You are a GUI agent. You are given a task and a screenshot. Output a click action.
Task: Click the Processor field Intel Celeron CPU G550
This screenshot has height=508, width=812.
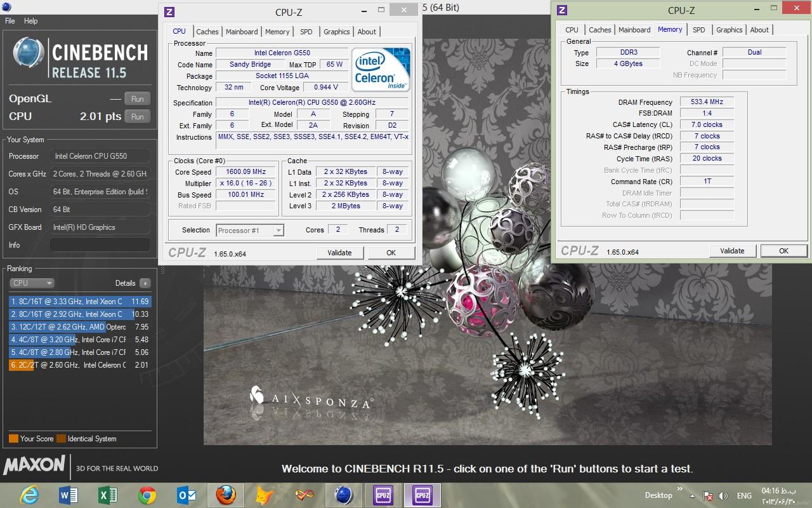(x=100, y=156)
